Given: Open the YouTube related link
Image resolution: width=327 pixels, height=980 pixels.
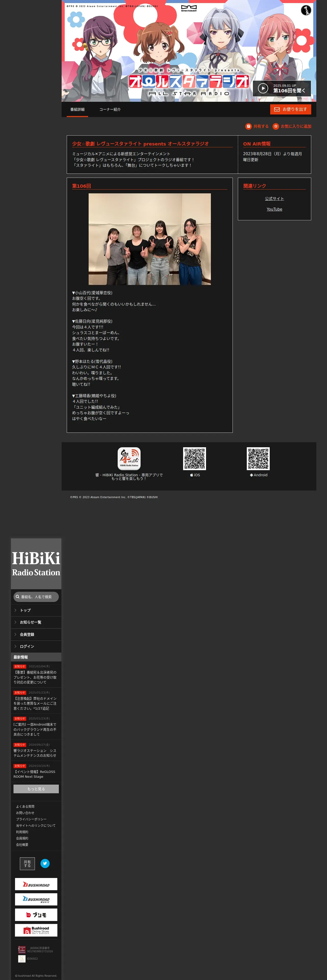Looking at the screenshot, I should [x=275, y=209].
